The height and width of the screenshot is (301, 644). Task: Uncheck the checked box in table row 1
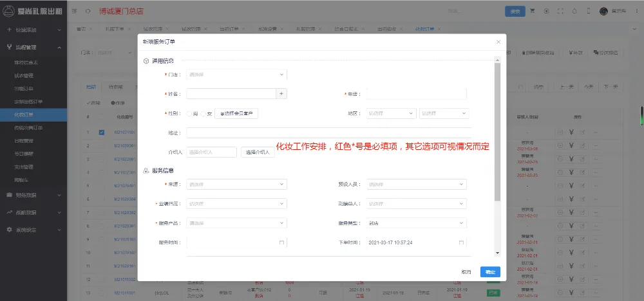point(102,132)
